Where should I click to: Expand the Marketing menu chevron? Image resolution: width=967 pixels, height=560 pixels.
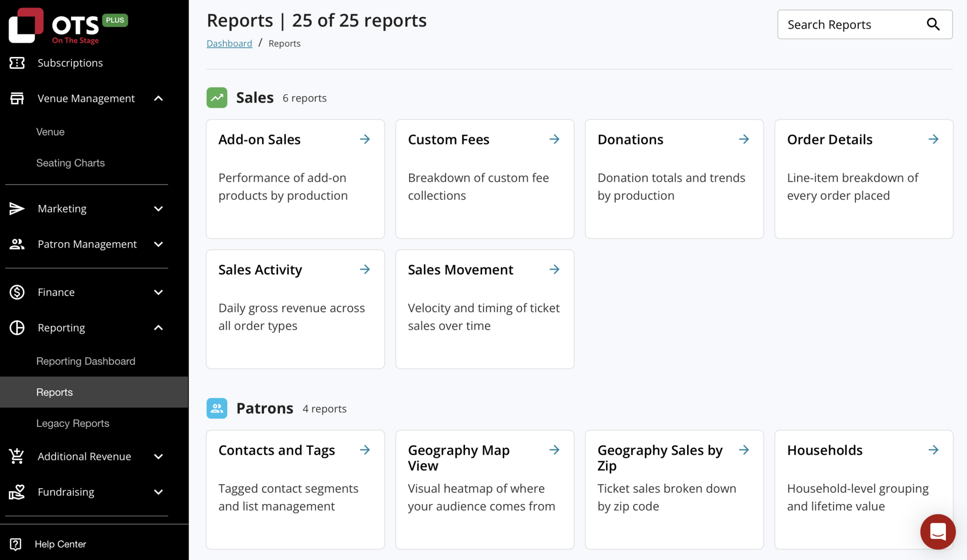[x=159, y=209]
